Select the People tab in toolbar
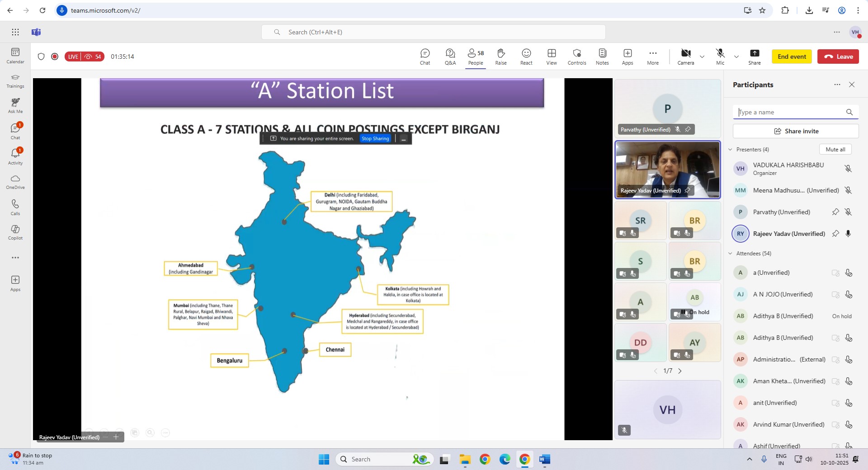This screenshot has width=868, height=470. click(475, 56)
